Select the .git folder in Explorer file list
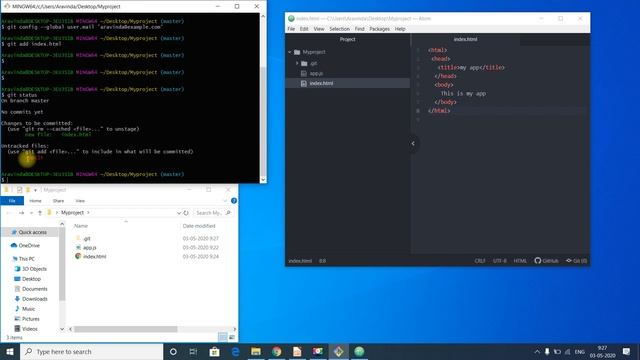 87,238
